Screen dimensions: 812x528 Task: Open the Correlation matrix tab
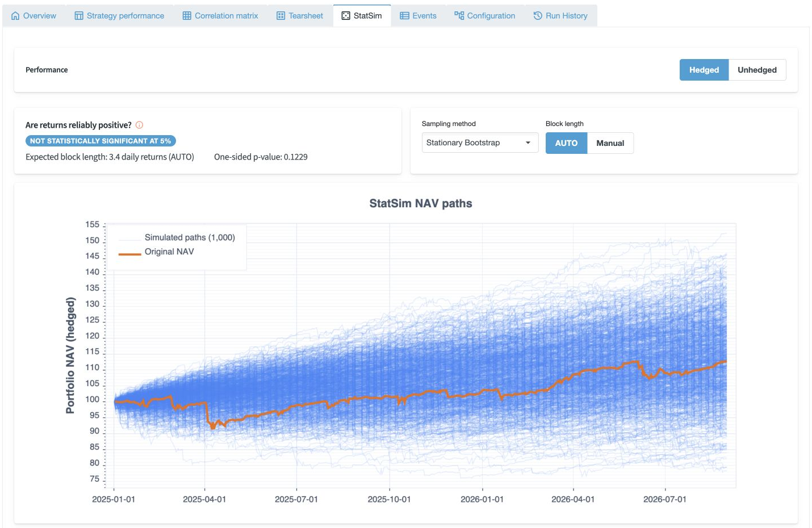click(220, 16)
